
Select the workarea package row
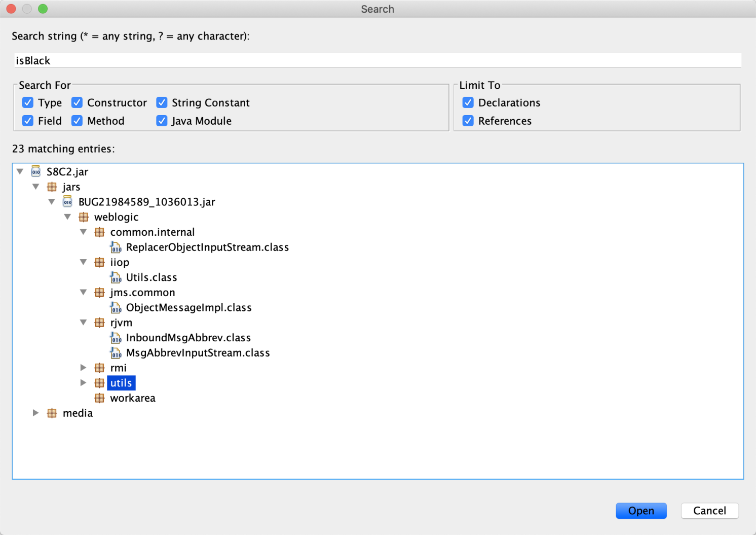[x=133, y=398]
